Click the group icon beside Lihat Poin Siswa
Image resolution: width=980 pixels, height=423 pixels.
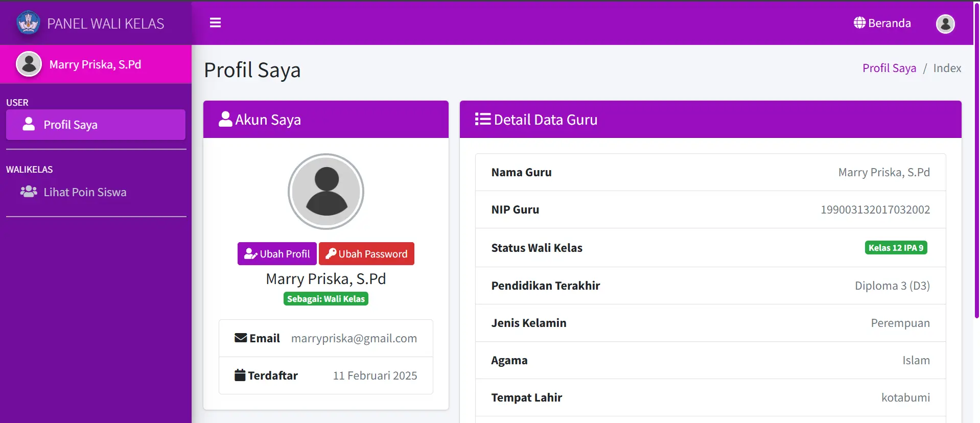coord(29,192)
